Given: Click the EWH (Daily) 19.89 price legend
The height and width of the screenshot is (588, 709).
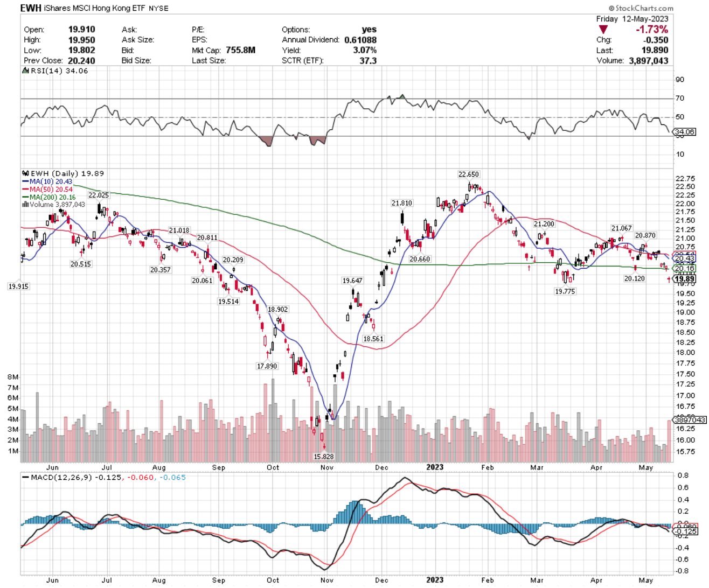Looking at the screenshot, I should point(63,173).
